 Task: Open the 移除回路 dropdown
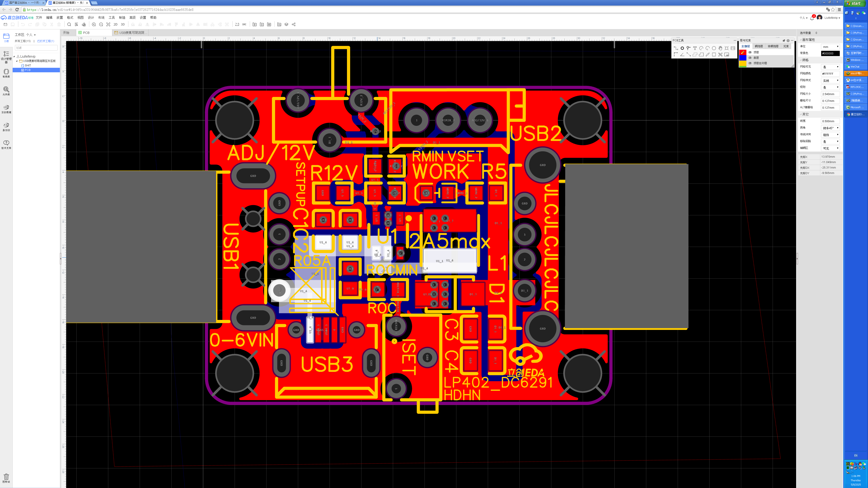pos(830,141)
